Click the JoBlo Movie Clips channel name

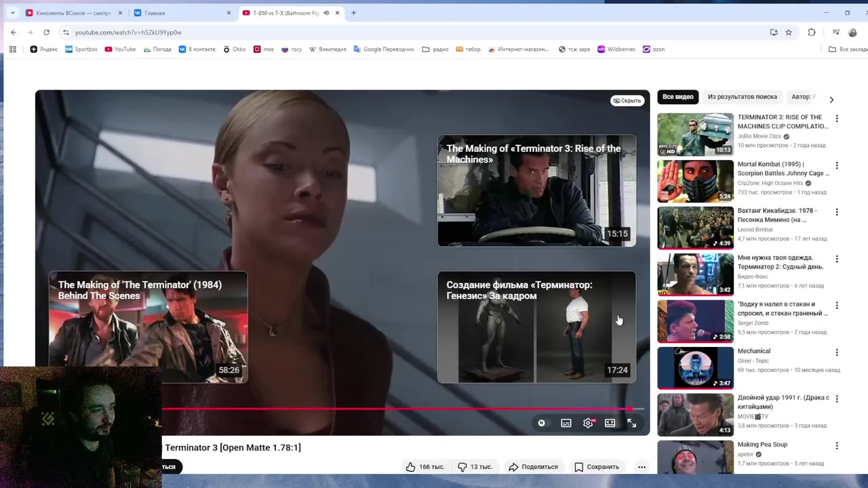pos(759,136)
